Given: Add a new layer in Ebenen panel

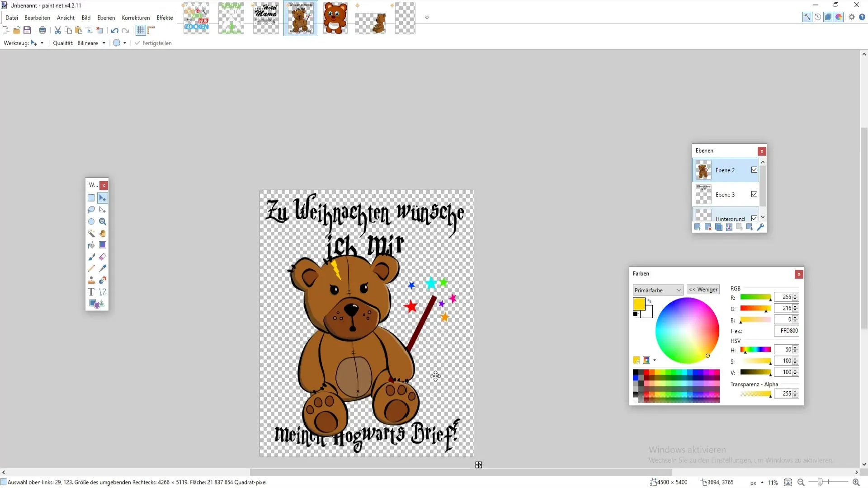Looking at the screenshot, I should coord(698,227).
